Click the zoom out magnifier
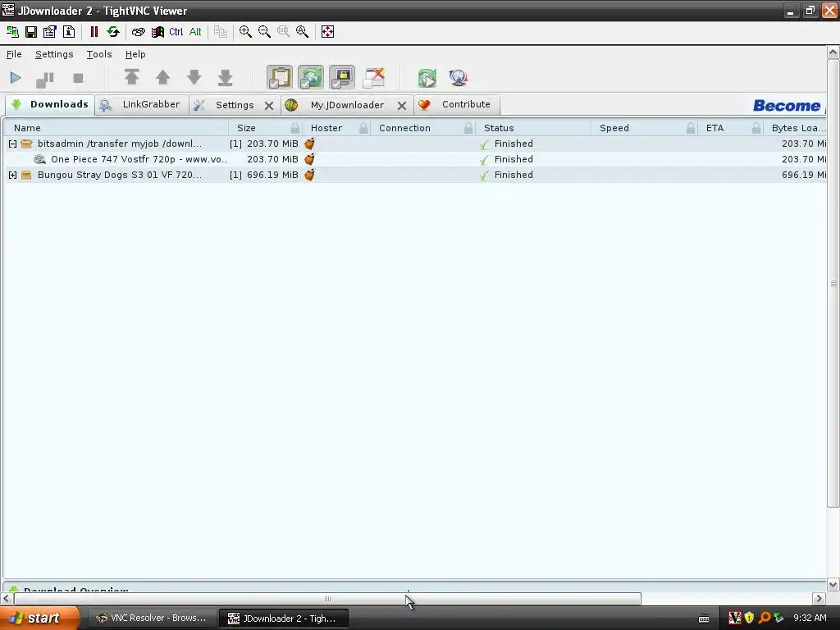The height and width of the screenshot is (630, 840). tap(264, 32)
